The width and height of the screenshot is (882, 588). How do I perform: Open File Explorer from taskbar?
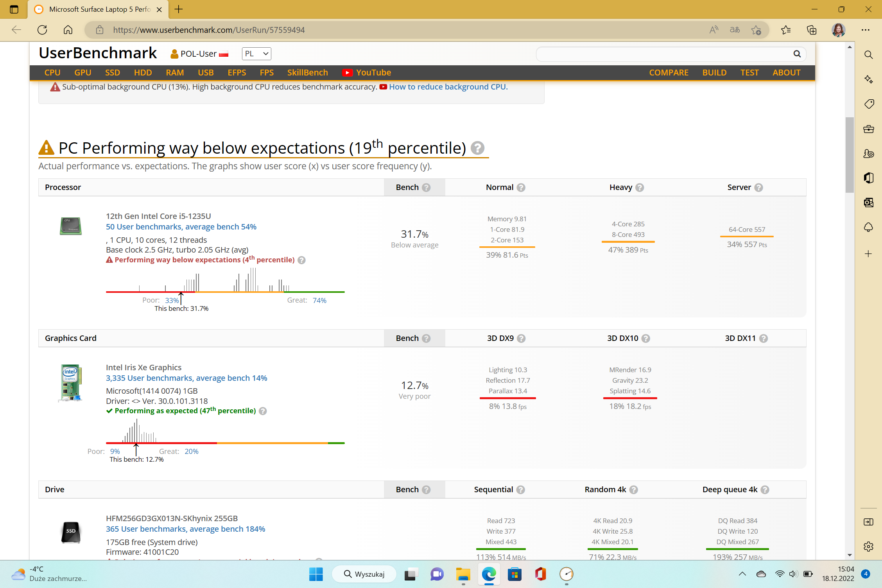click(463, 574)
